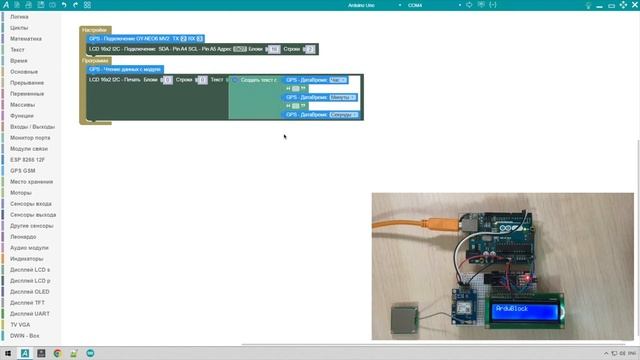640x360 pixels.
Task: Open the serial monitor icon in top bar
Action: point(481,5)
